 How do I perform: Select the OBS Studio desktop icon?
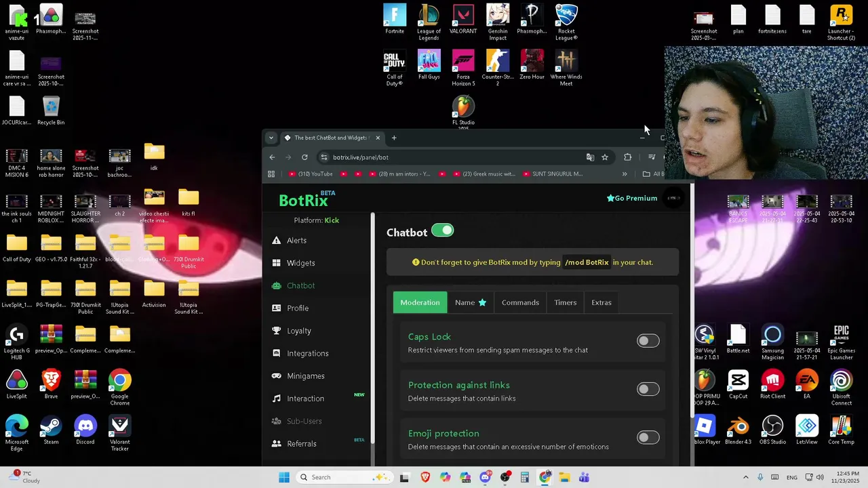tap(772, 430)
